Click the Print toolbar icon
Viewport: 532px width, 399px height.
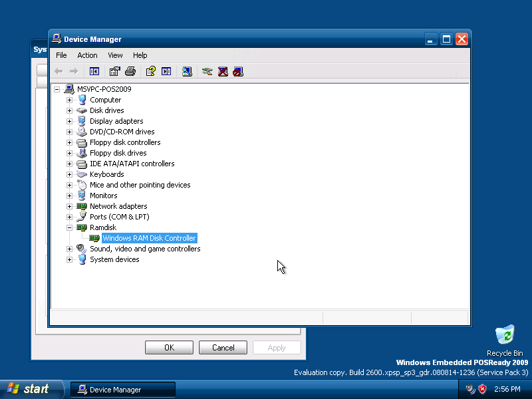pos(130,71)
